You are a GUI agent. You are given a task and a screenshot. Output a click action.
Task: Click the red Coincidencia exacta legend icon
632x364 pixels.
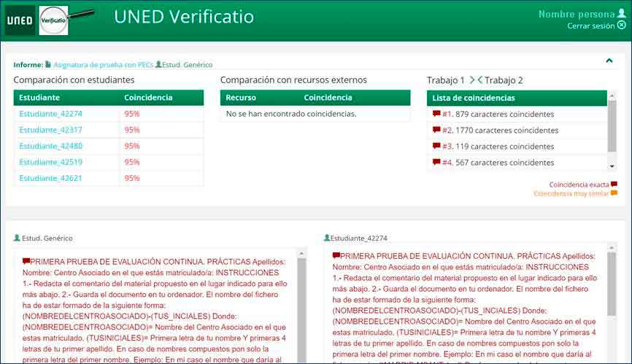click(x=614, y=185)
